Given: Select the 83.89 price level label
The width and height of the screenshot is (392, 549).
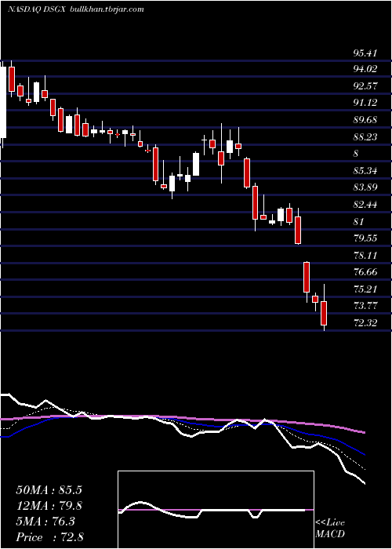Looking at the screenshot, I should [365, 187].
